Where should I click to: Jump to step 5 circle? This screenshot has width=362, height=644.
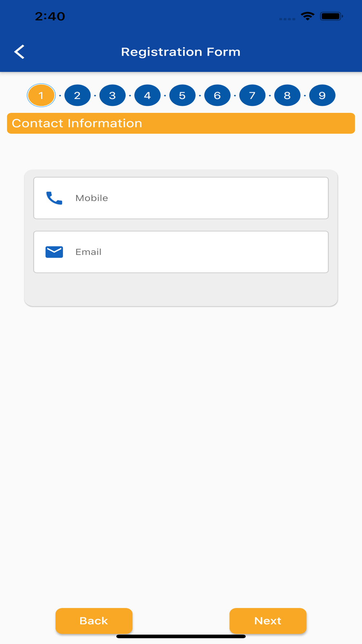[x=182, y=95]
